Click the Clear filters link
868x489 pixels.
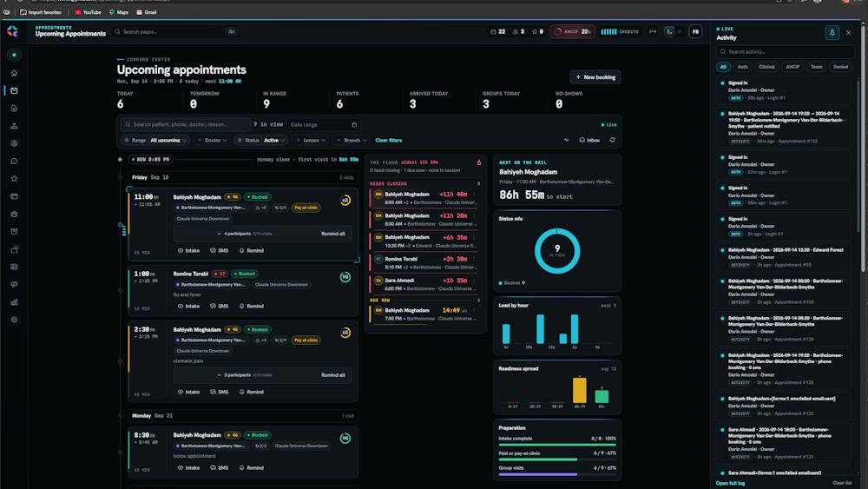point(389,140)
